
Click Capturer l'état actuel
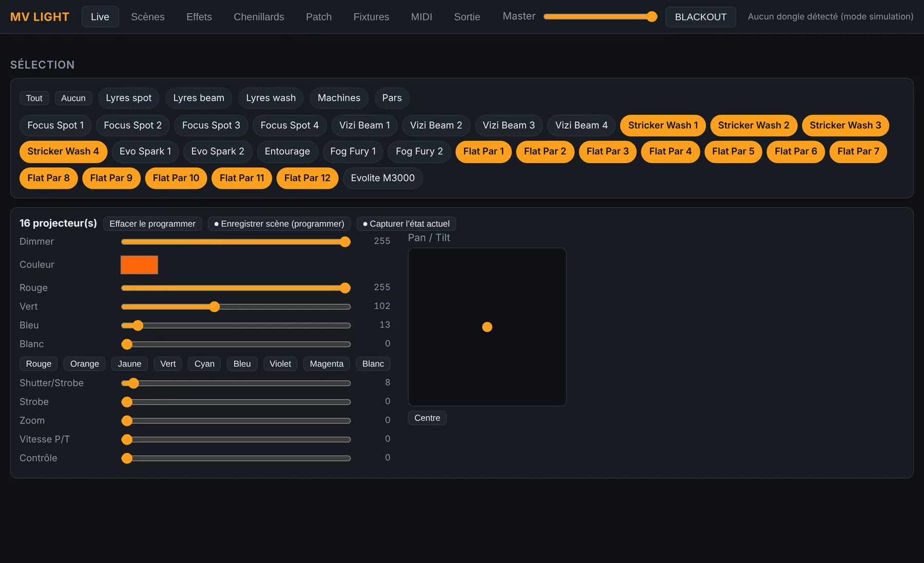[x=406, y=224]
